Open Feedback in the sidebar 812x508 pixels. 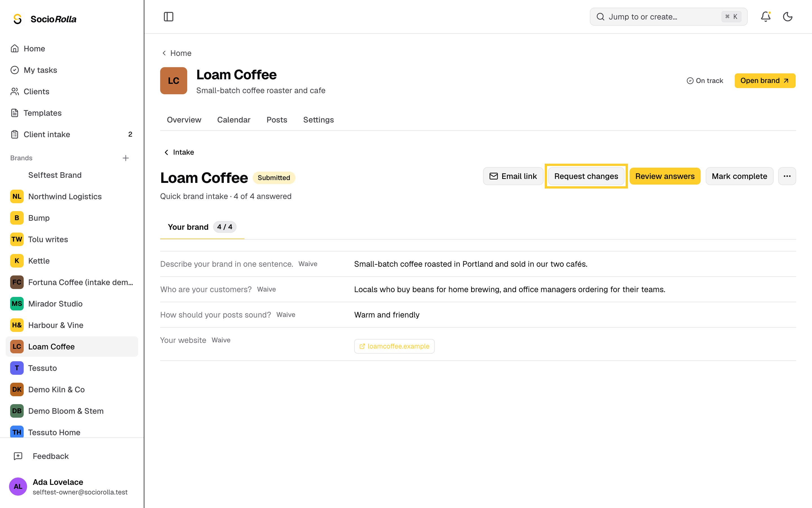tap(72, 456)
